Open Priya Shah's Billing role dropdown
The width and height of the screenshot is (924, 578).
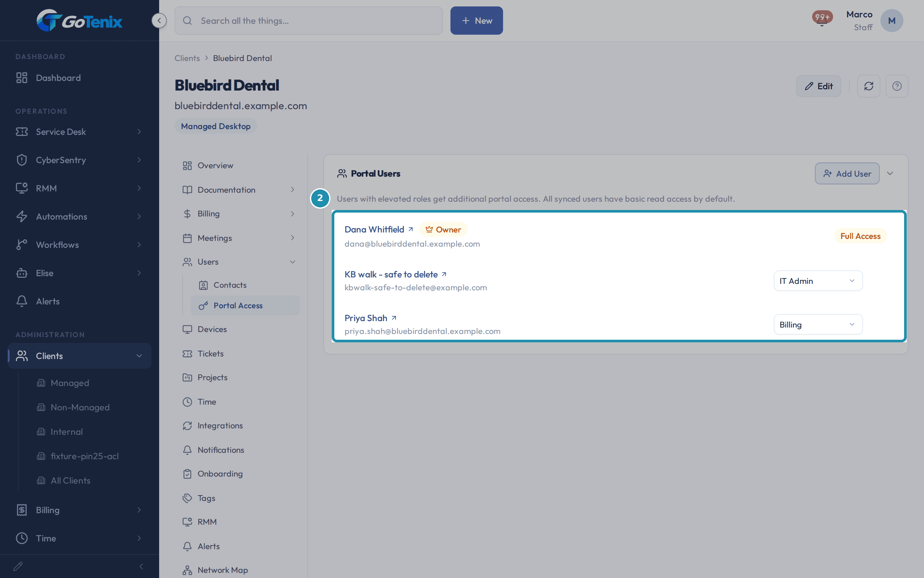(818, 325)
